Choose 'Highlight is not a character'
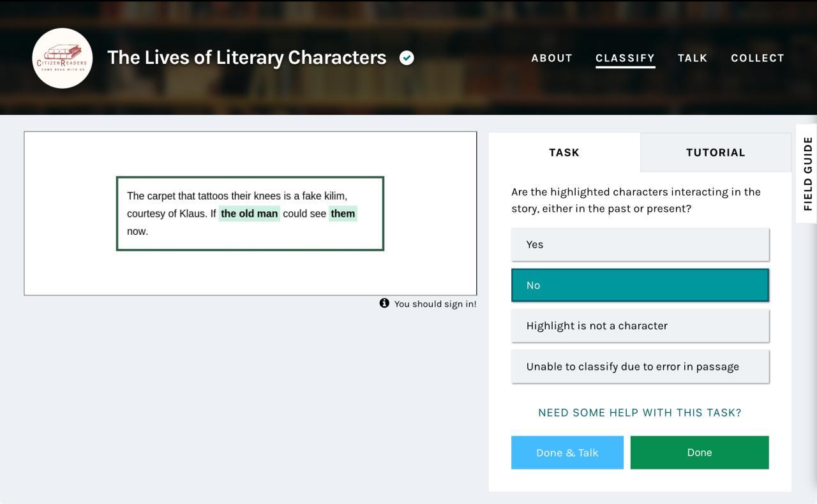 coord(640,326)
